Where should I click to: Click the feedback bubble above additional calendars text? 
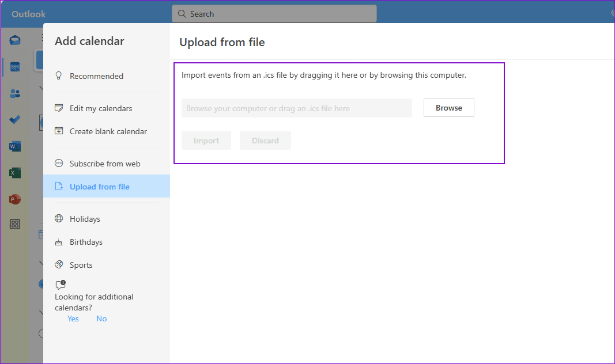click(x=60, y=283)
